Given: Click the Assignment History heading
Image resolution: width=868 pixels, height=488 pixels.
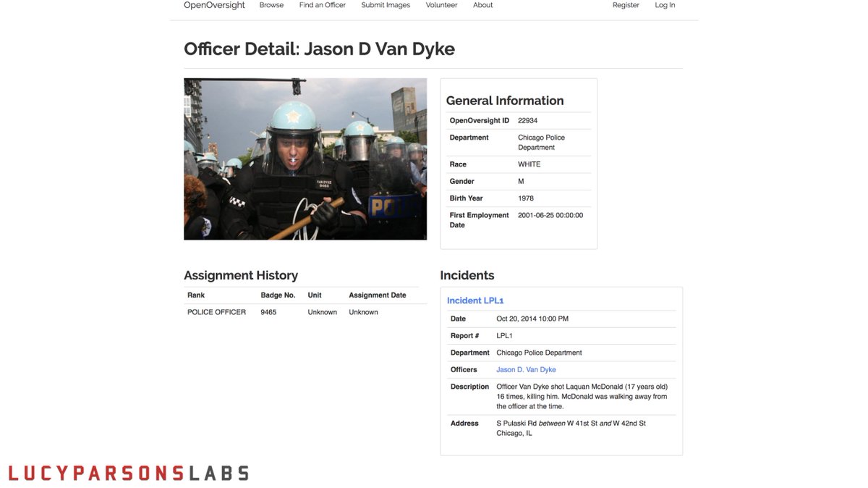Looking at the screenshot, I should 241,276.
